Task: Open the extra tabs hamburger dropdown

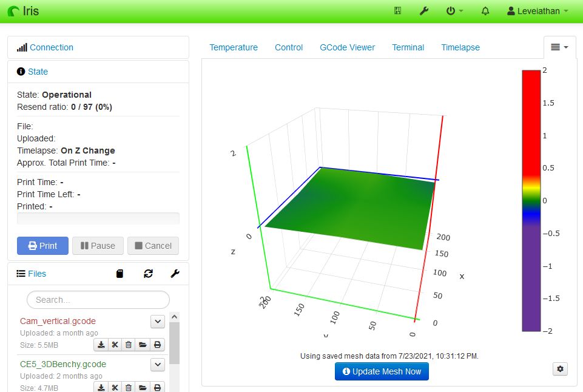Action: 559,47
